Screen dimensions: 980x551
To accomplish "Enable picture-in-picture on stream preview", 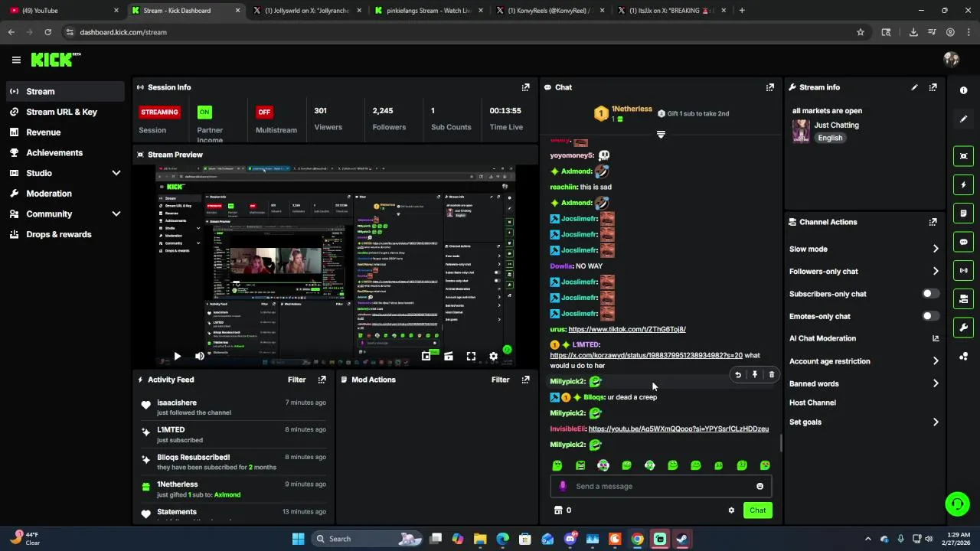I will 426,356.
